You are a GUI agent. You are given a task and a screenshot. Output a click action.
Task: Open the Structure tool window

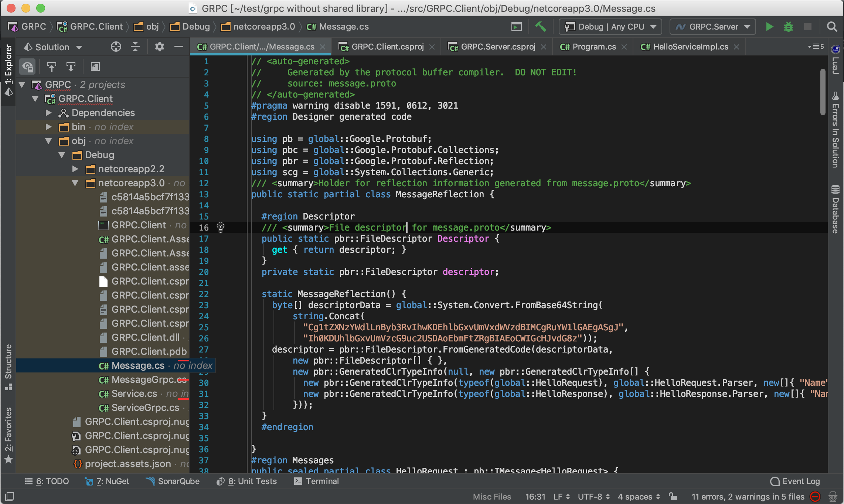pyautogui.click(x=8, y=367)
